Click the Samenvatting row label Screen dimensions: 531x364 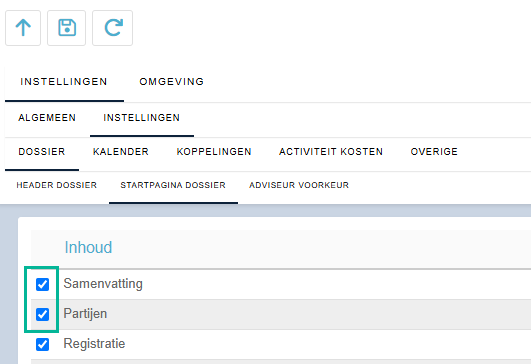pyautogui.click(x=103, y=284)
